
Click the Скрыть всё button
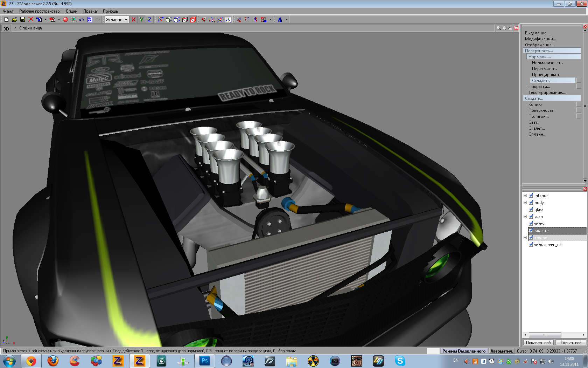click(x=571, y=343)
